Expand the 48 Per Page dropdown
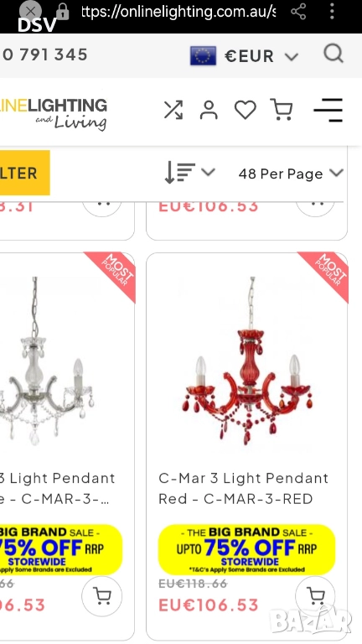362x644 pixels. [291, 174]
